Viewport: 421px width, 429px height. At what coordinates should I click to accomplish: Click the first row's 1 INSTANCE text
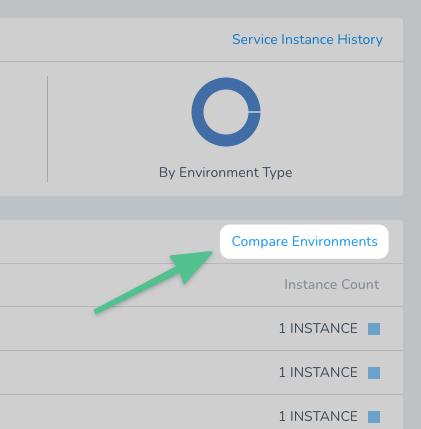click(318, 328)
